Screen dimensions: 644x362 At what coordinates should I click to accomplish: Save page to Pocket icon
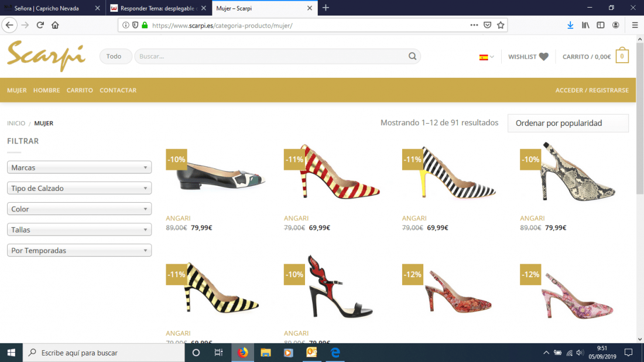488,25
